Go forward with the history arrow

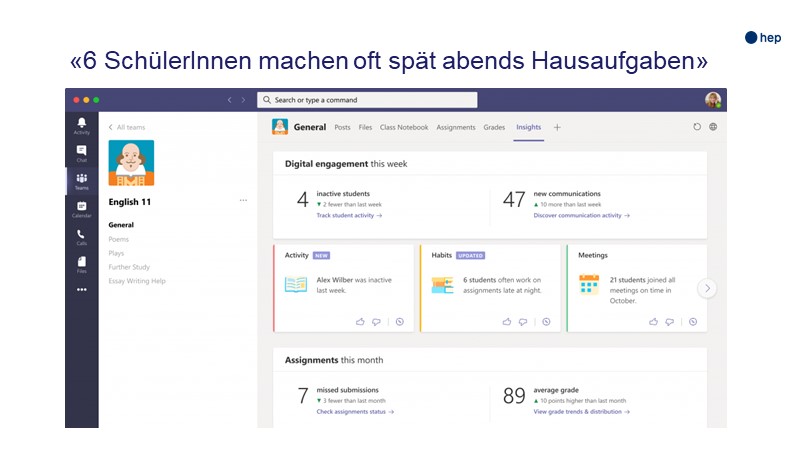click(243, 100)
